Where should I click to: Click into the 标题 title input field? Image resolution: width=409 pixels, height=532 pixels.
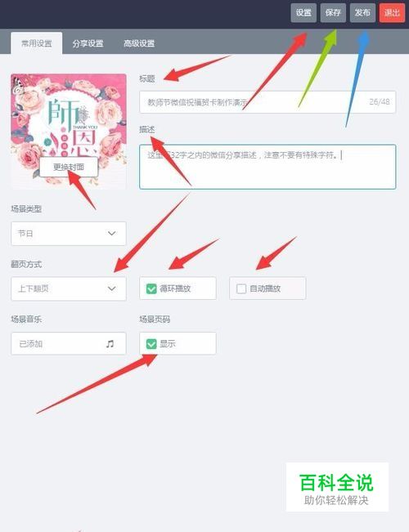click(x=267, y=102)
